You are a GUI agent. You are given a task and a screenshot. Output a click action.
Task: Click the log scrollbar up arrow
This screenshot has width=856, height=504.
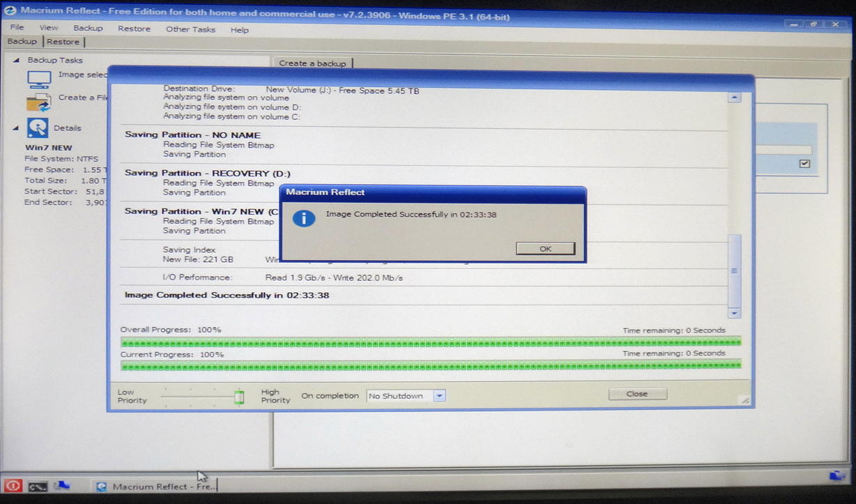734,98
